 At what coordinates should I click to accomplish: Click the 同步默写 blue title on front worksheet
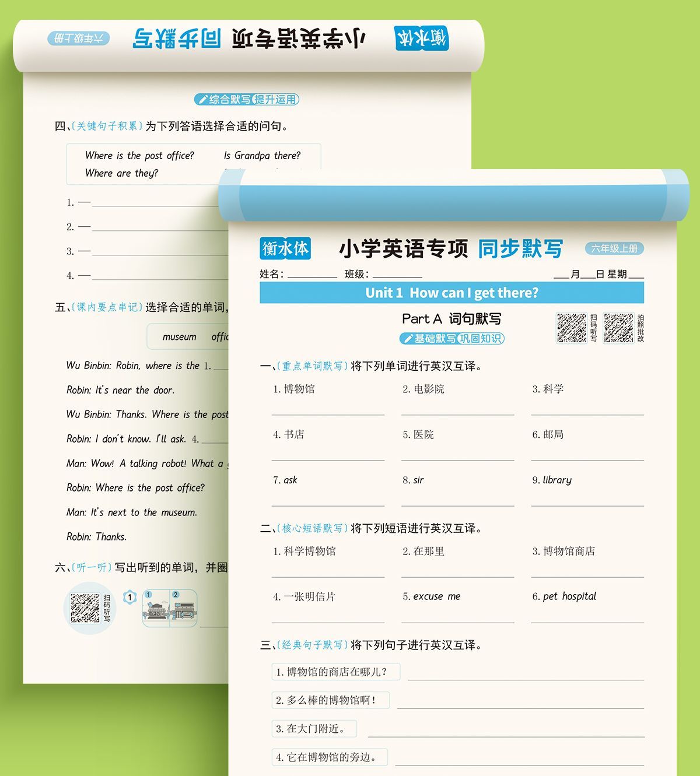pos(520,249)
